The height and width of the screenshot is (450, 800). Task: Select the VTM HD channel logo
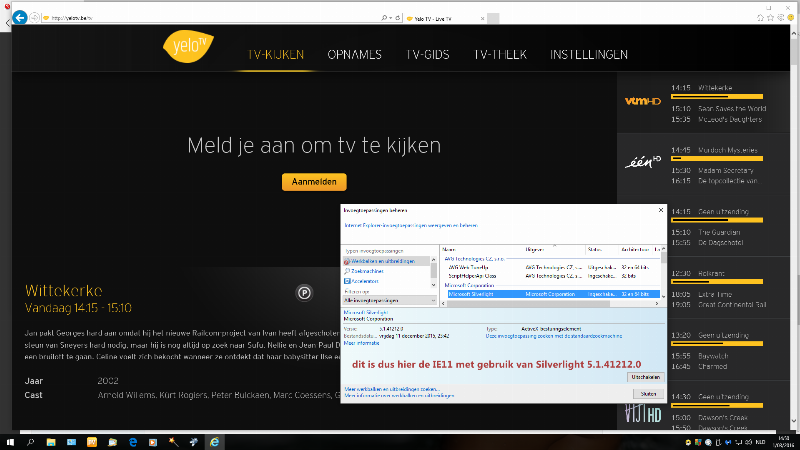pos(640,101)
